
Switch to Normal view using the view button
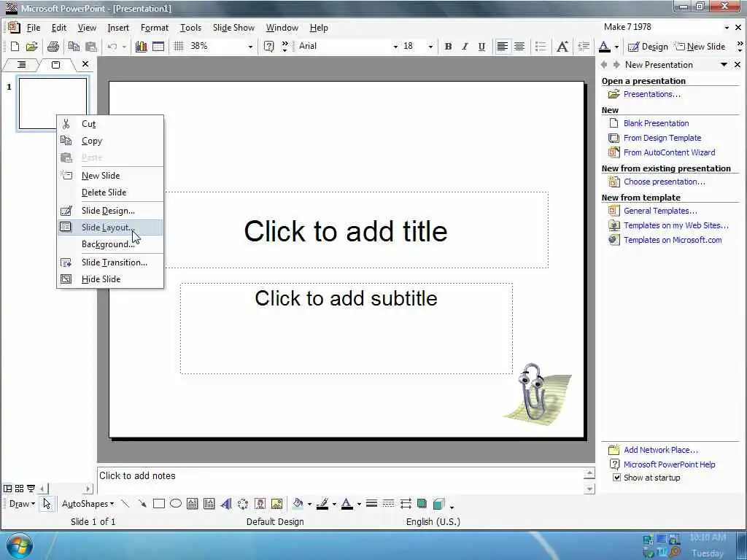click(7, 489)
